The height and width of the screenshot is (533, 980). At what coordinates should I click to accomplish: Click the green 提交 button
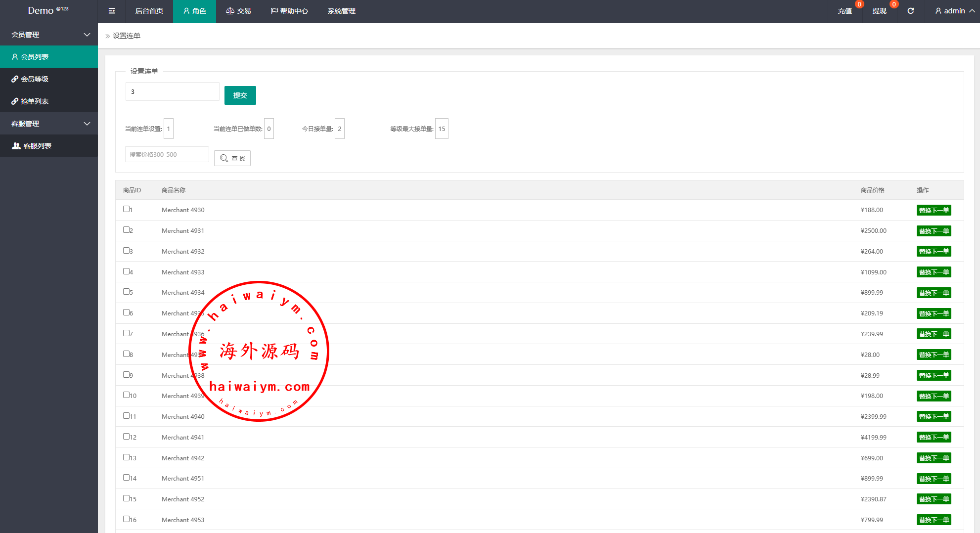click(240, 95)
